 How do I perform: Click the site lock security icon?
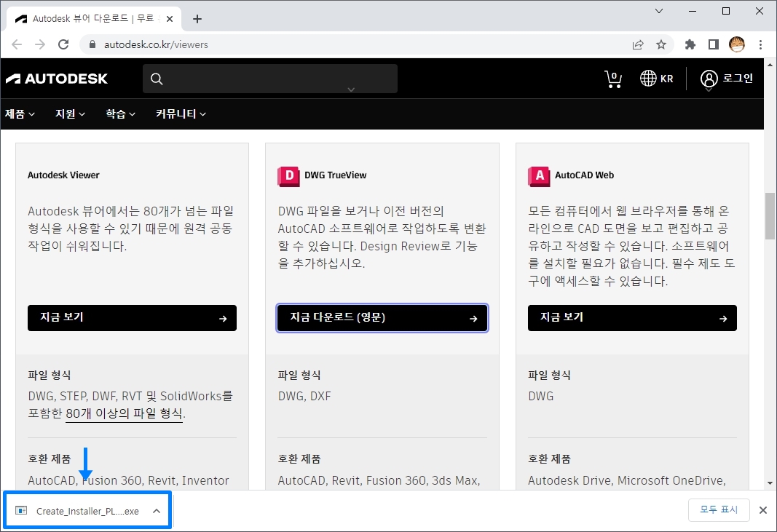coord(92,44)
